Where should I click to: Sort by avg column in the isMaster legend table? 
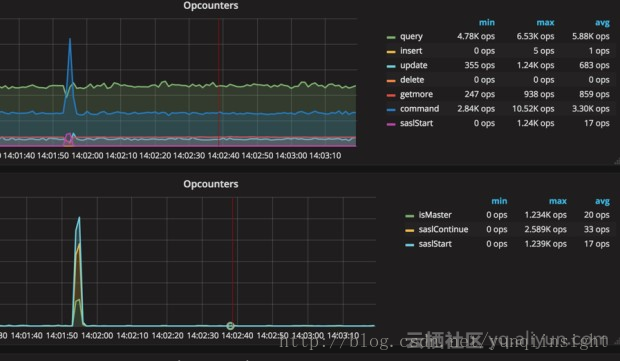click(602, 201)
